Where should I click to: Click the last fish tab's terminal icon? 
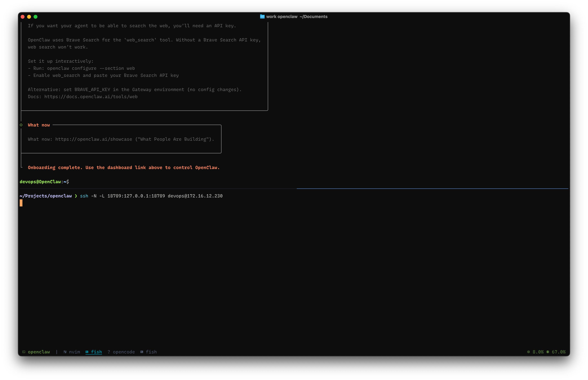142,352
